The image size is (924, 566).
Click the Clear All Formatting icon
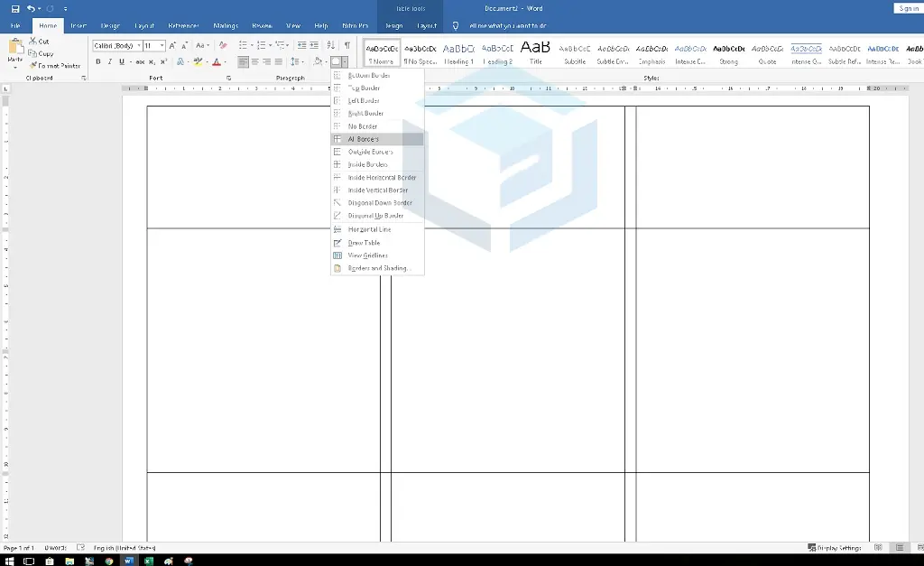coord(223,45)
